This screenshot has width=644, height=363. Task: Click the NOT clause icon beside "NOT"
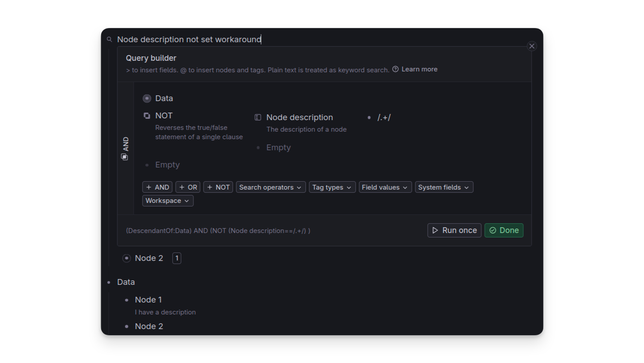tap(147, 116)
